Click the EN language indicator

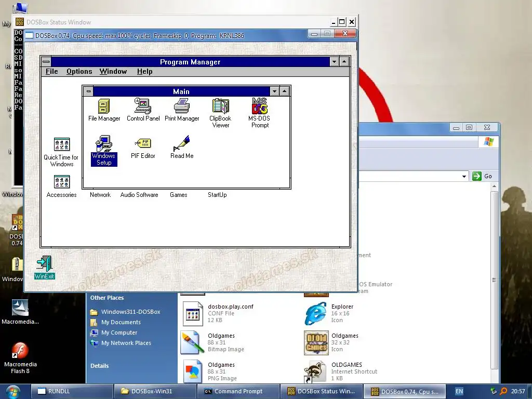(x=459, y=391)
